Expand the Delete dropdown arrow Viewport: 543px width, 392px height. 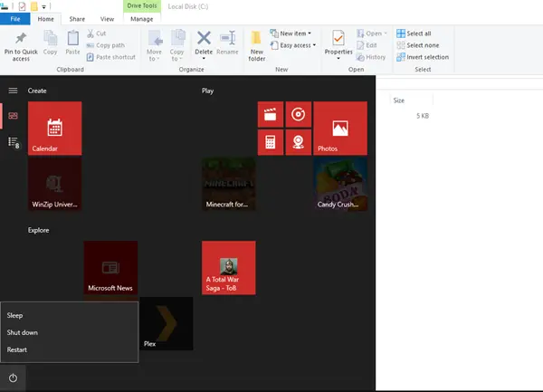click(204, 59)
